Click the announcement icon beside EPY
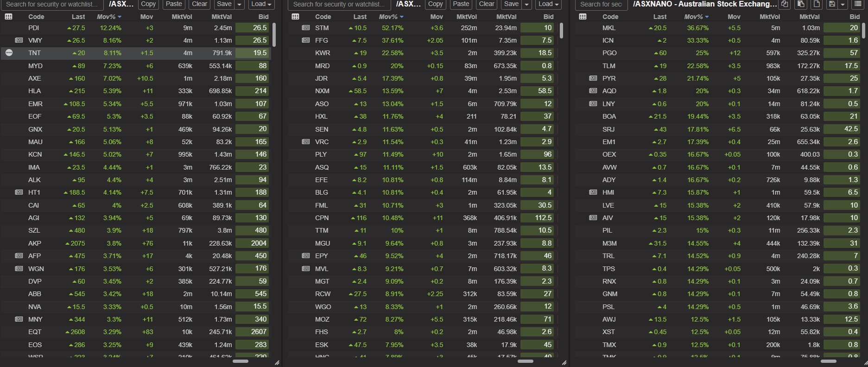Screen dimensions: 868x367 coord(306,256)
